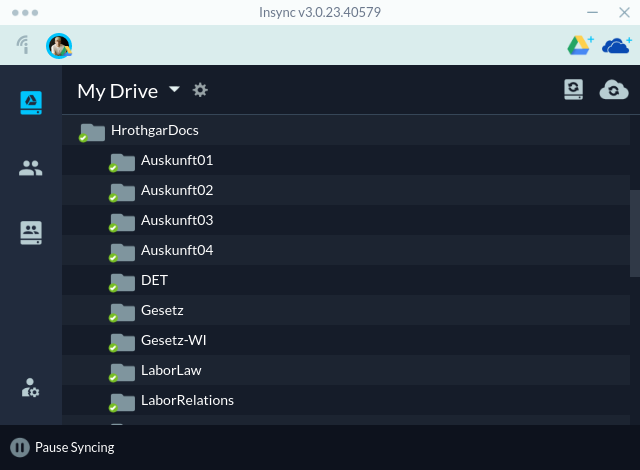The height and width of the screenshot is (470, 640).
Task: Select the LaborLaw folder icon
Action: [122, 372]
